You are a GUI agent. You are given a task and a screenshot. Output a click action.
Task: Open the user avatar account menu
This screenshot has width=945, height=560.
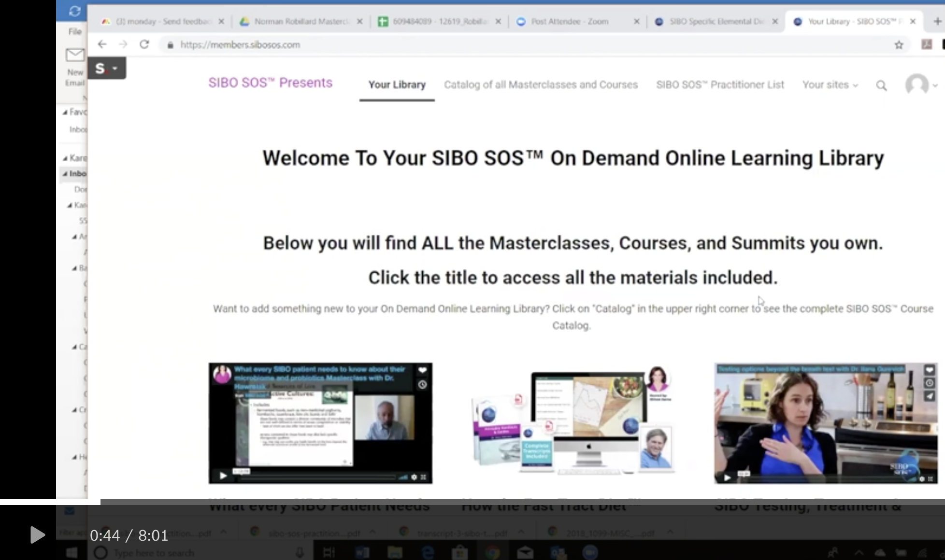921,84
